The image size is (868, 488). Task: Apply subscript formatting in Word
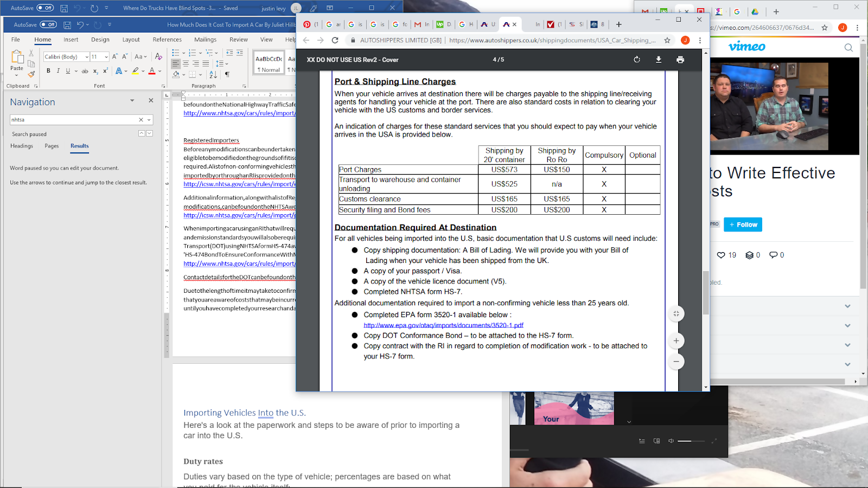point(95,71)
